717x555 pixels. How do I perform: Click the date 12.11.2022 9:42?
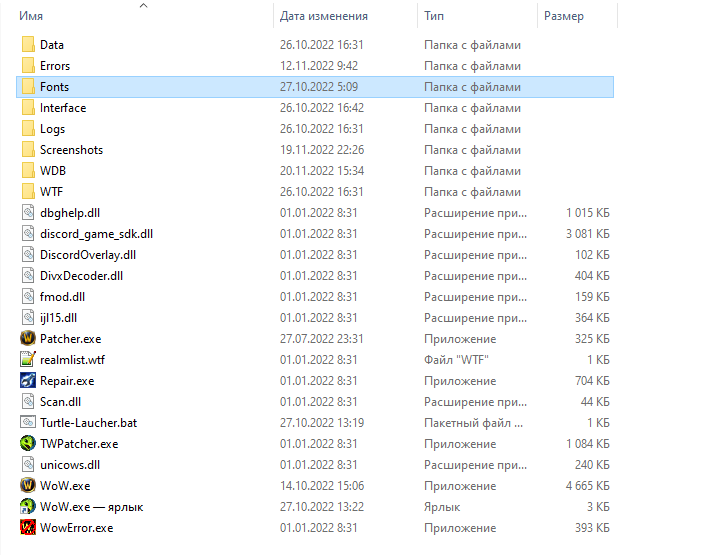point(319,66)
